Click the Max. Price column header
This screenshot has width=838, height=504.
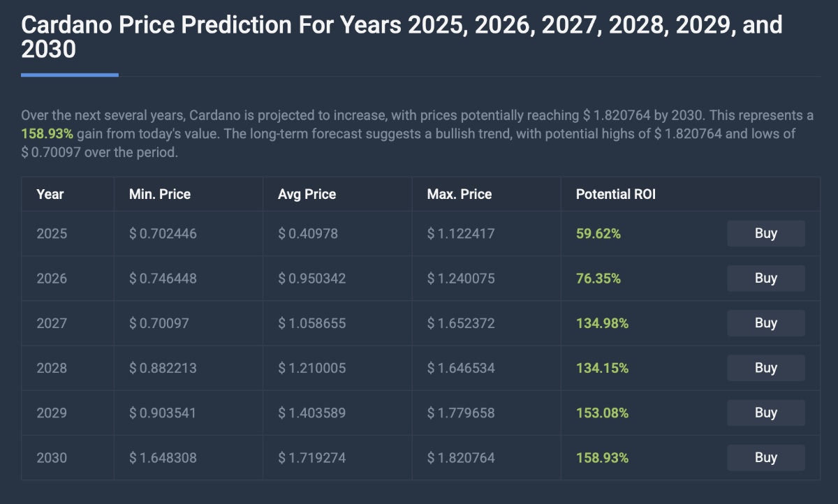click(x=460, y=194)
